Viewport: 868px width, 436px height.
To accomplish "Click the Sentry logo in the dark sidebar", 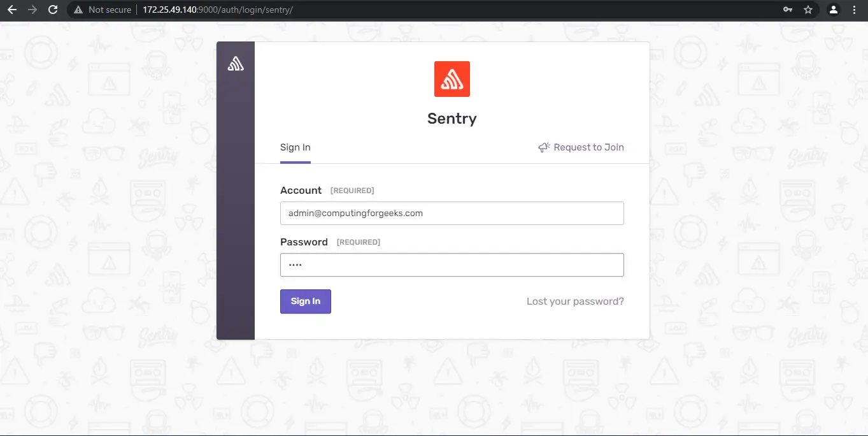I will pyautogui.click(x=235, y=63).
